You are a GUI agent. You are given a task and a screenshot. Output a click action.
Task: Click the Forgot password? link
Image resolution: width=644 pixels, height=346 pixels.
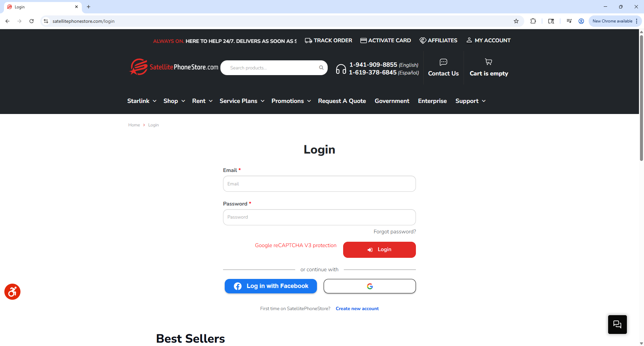pos(395,232)
